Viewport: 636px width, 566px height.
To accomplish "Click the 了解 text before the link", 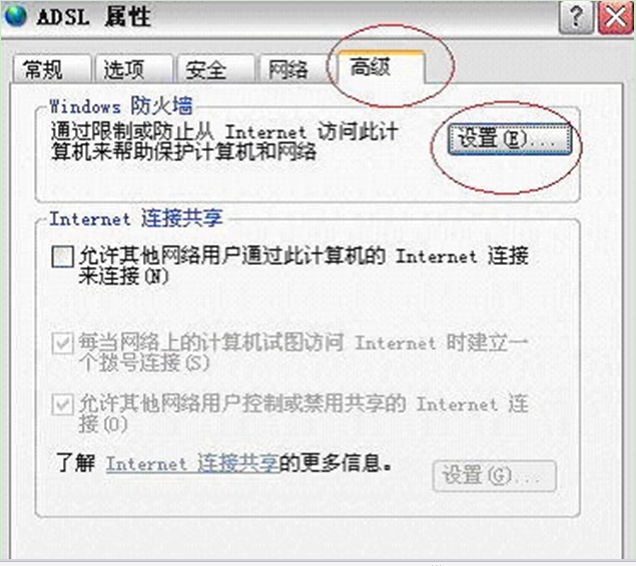I will [x=76, y=463].
